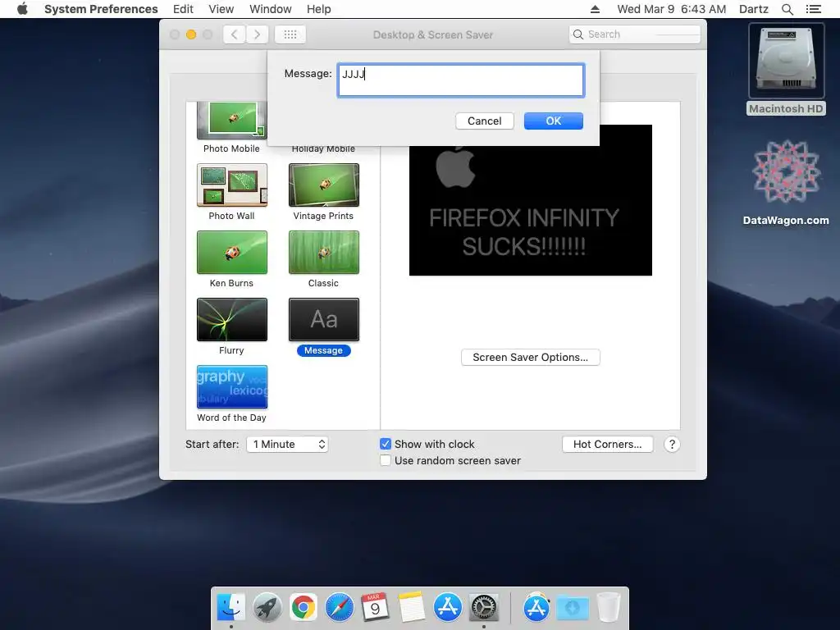Select the Flurry screen saver
This screenshot has width=840, height=630.
point(231,320)
